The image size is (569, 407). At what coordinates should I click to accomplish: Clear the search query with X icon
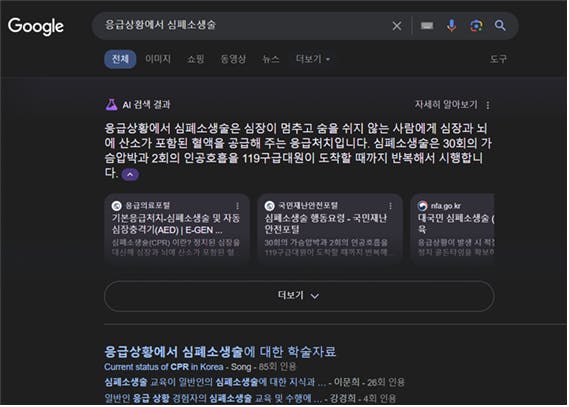[397, 26]
